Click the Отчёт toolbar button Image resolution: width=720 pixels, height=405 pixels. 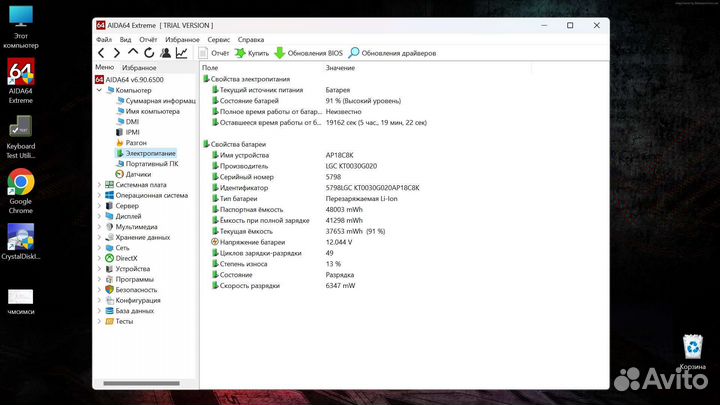(x=214, y=53)
